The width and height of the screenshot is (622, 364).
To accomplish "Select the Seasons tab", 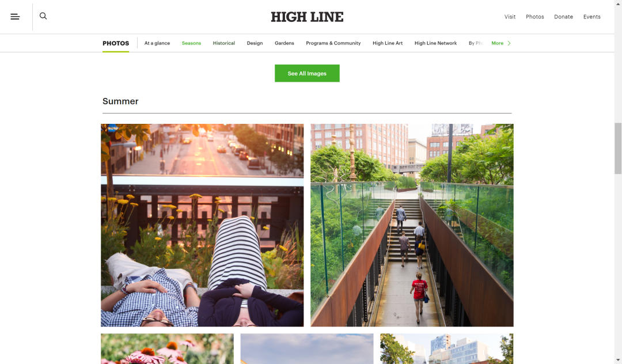I will pyautogui.click(x=191, y=43).
